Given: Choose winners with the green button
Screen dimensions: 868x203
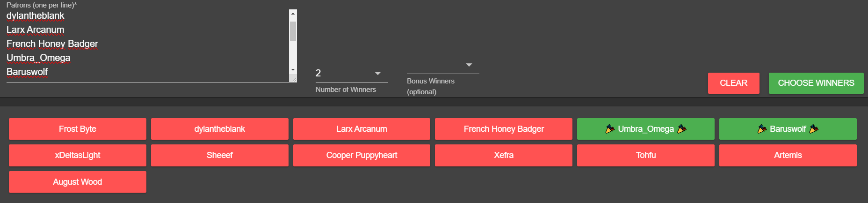Looking at the screenshot, I should click(x=816, y=83).
